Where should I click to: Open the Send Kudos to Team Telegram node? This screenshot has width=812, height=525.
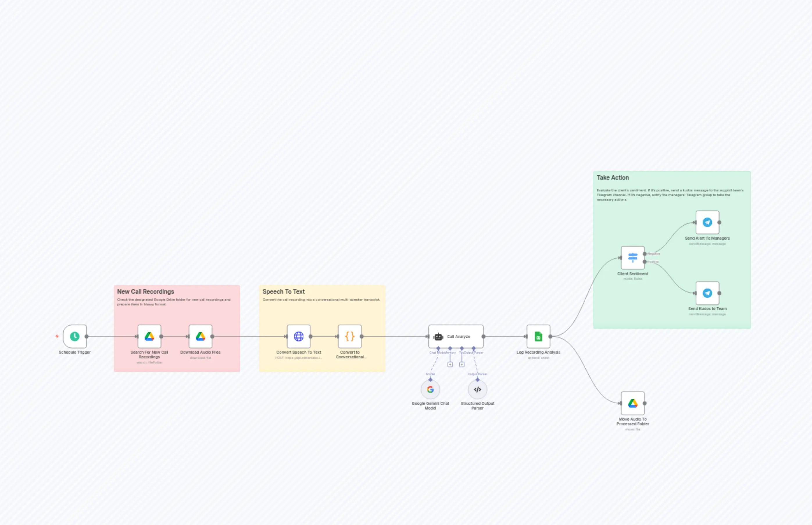pos(707,293)
